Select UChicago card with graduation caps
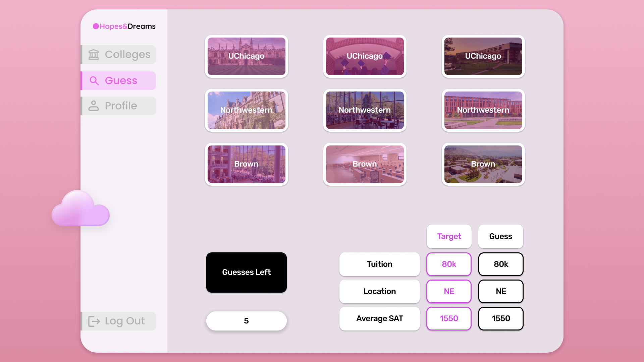The image size is (644, 362). point(365,56)
